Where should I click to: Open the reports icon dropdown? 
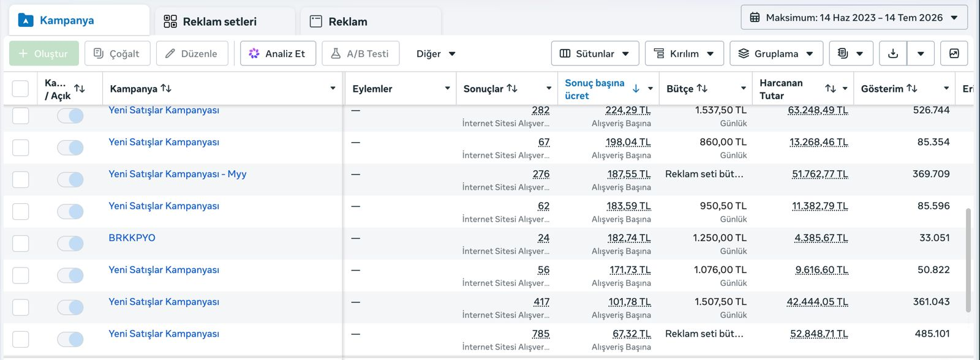pos(851,54)
